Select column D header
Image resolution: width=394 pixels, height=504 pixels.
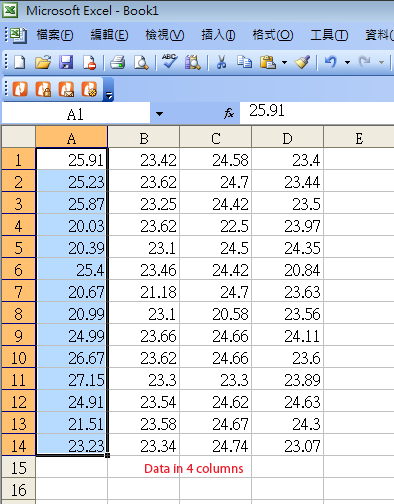[287, 137]
